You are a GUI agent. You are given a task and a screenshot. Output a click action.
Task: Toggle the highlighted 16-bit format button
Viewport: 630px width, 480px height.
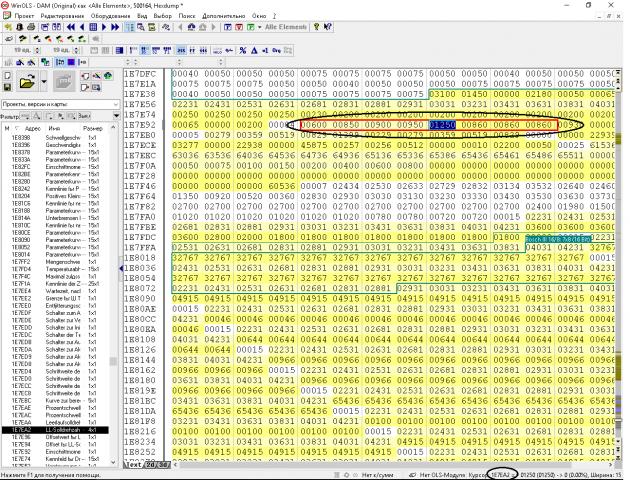pyautogui.click(x=145, y=50)
